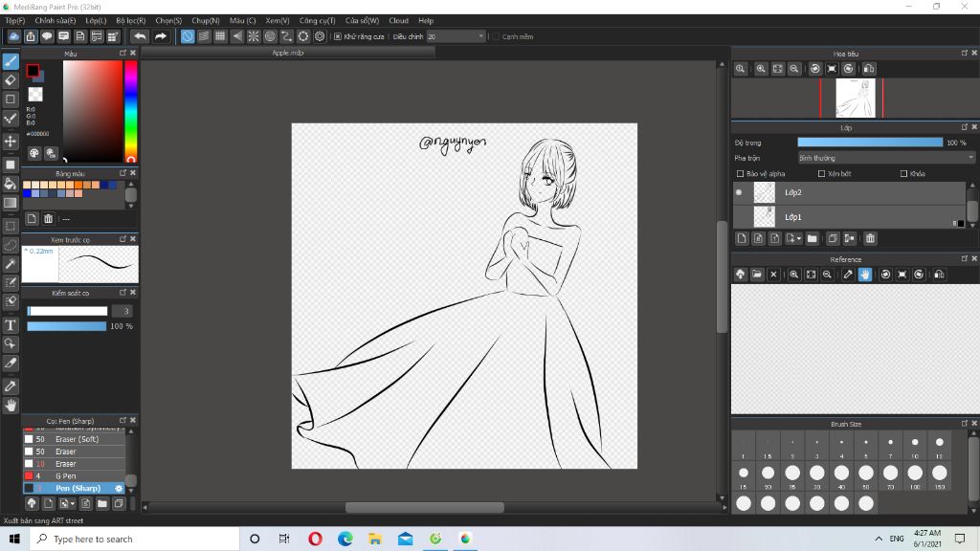Toggle the checkbox of Eraser (Soft) brush
The height and width of the screenshot is (551, 980).
(x=29, y=439)
